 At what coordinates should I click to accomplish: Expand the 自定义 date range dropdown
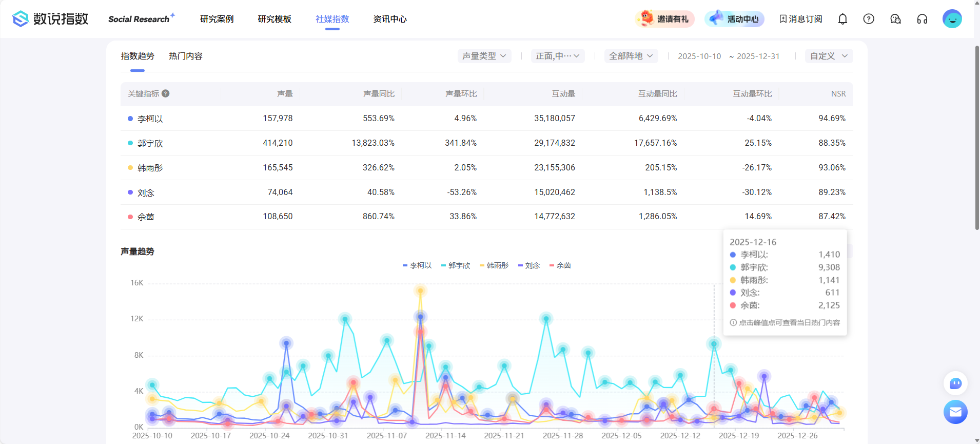(829, 56)
